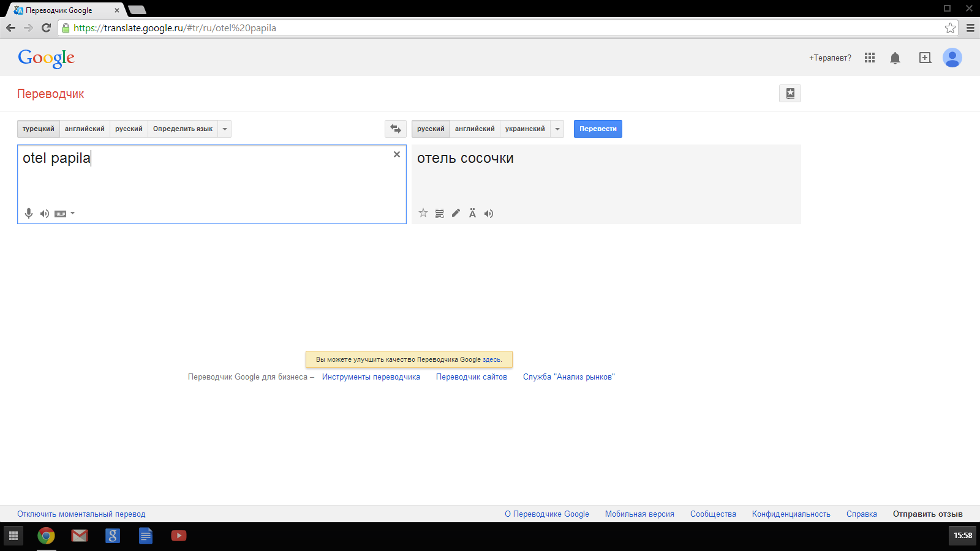Enable Определить язык auto-detect option
The image size is (980, 551).
click(x=183, y=129)
